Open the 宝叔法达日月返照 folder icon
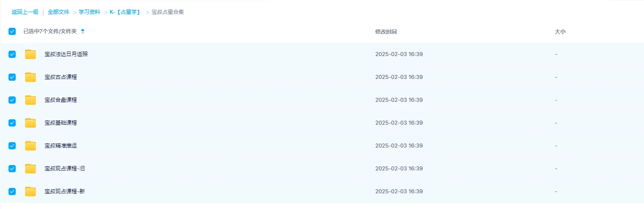Viewport: 644px width, 209px height. click(30, 54)
